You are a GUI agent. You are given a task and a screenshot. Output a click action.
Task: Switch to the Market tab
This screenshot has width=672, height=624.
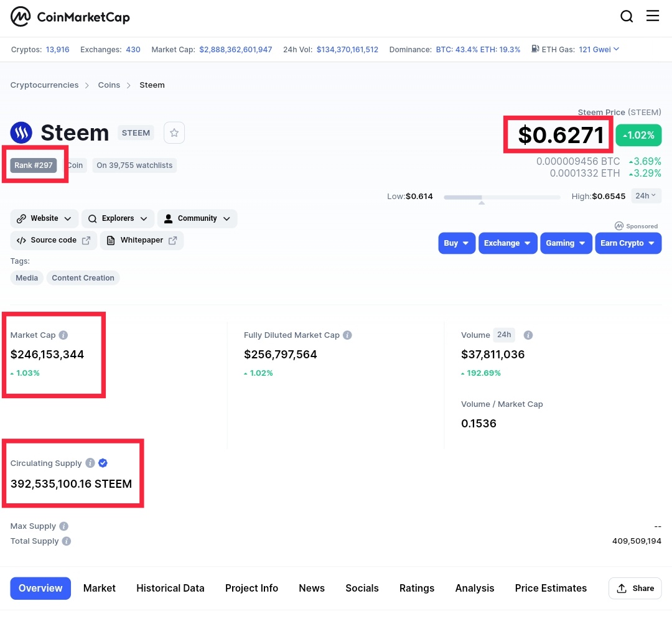[100, 588]
